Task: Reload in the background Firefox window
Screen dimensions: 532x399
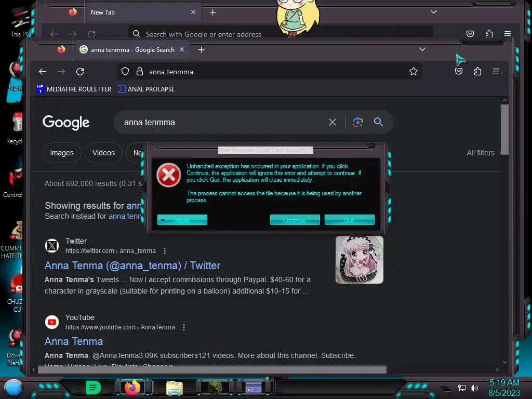Action: click(91, 34)
